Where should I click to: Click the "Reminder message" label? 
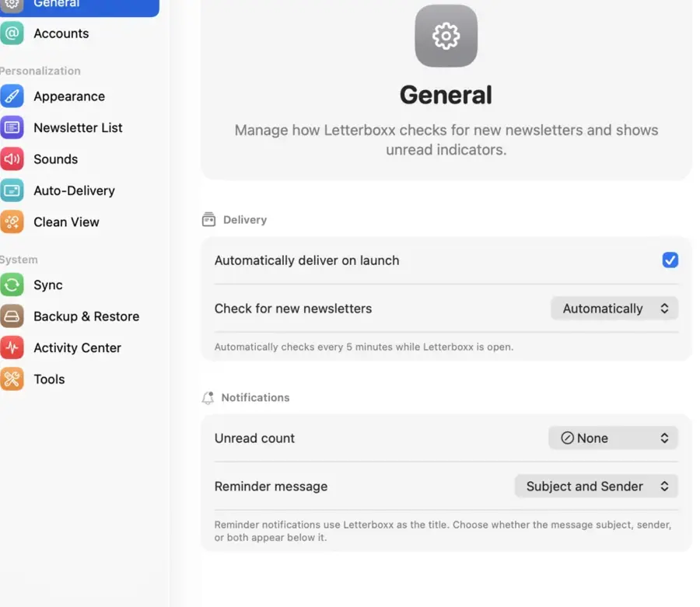coord(271,486)
